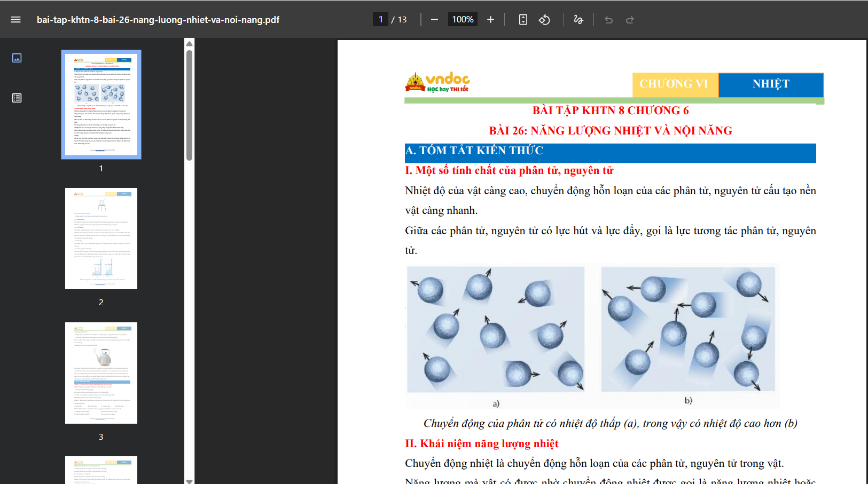Image resolution: width=868 pixels, height=484 pixels.
Task: Click 'BÀI 26: NĂNG LƯỢNG NHIỆT VÀ NỘI NĂNG' heading
Action: click(x=611, y=131)
